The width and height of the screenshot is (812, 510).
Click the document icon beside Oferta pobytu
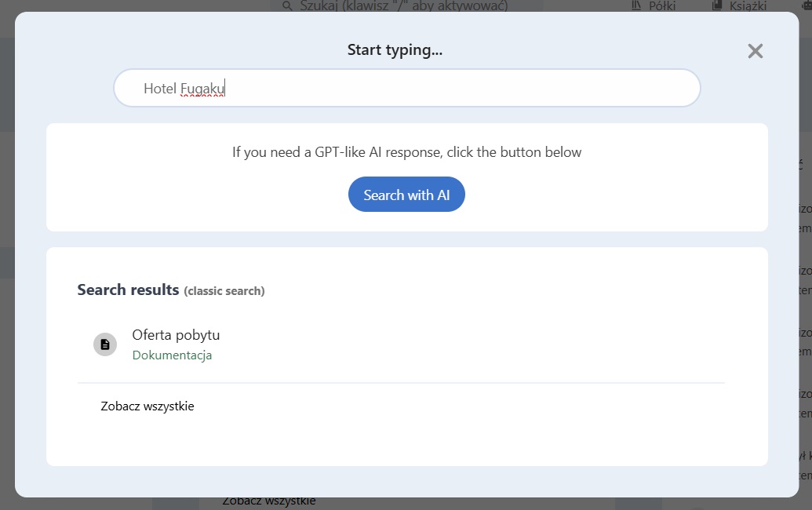pos(105,344)
